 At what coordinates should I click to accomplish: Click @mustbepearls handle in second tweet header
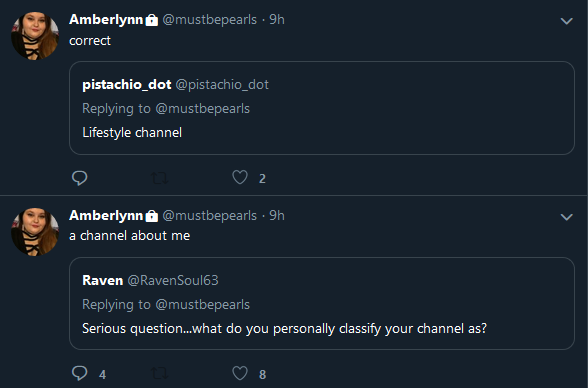(x=210, y=216)
